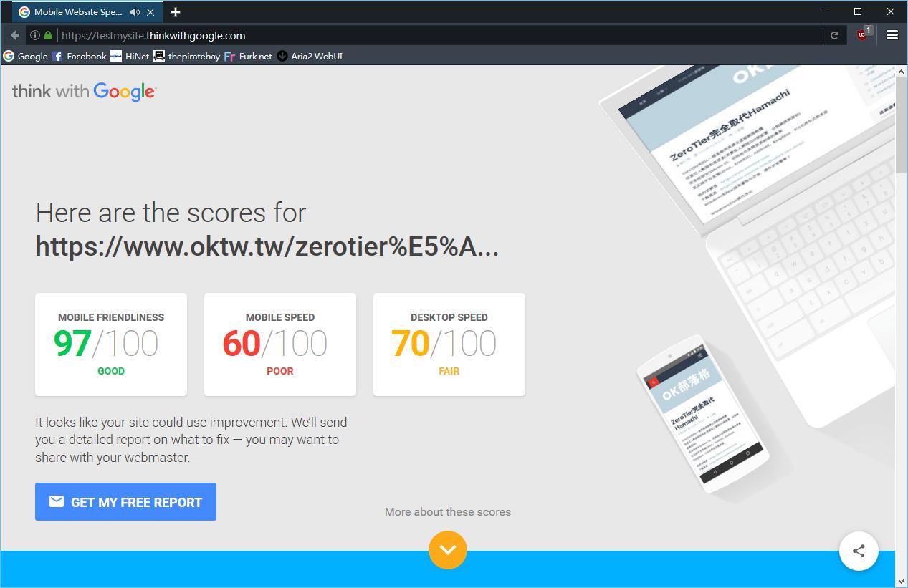Open the Google bookmark
This screenshot has height=588, width=908.
point(26,56)
